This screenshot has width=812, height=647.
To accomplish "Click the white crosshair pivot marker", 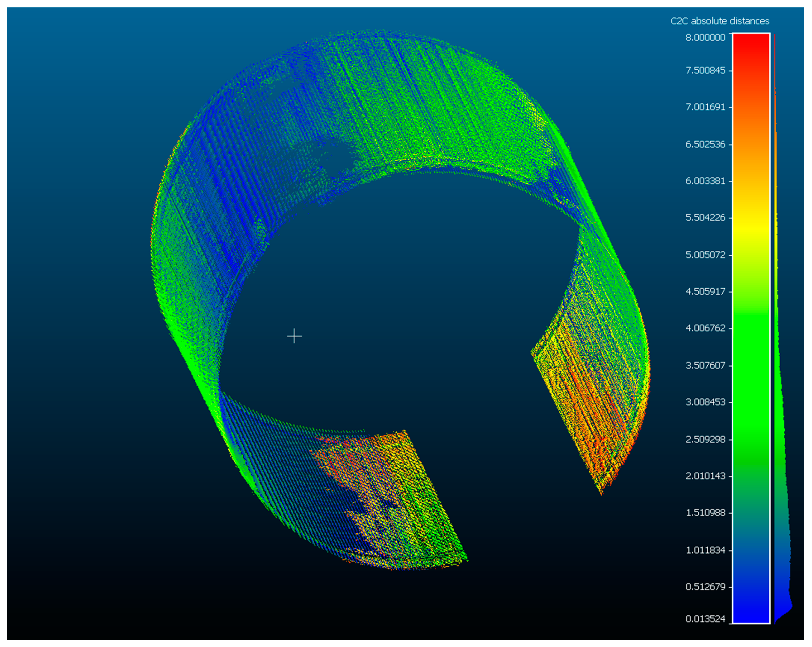I will tap(294, 336).
